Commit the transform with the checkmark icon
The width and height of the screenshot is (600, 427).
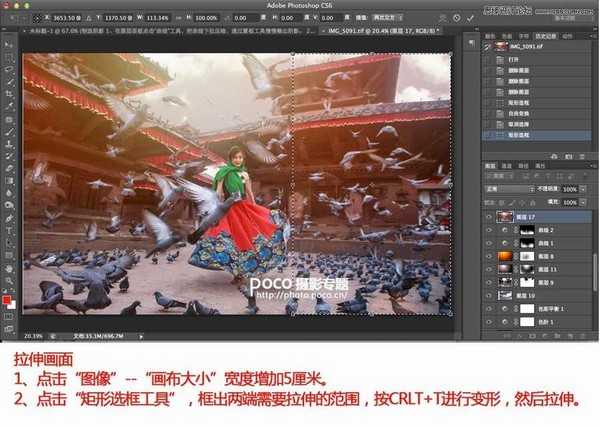(x=470, y=18)
